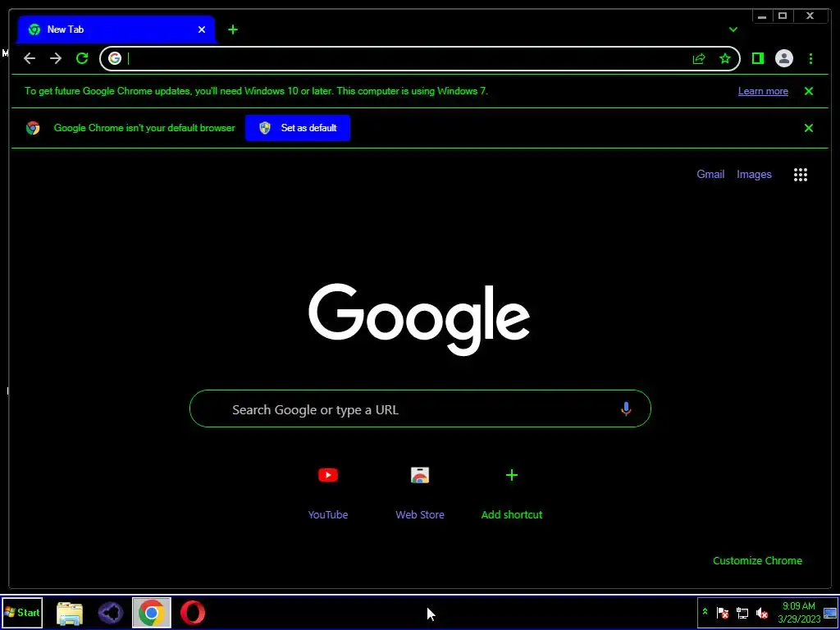Screen dimensions: 840x630
Task: Open File Explorer from the taskbar
Action: pyautogui.click(x=70, y=613)
